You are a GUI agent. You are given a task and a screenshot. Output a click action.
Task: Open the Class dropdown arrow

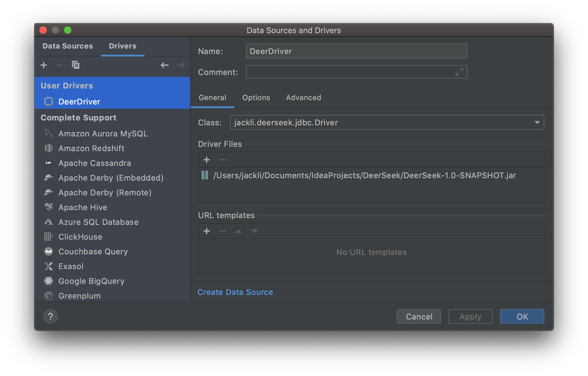pyautogui.click(x=537, y=123)
